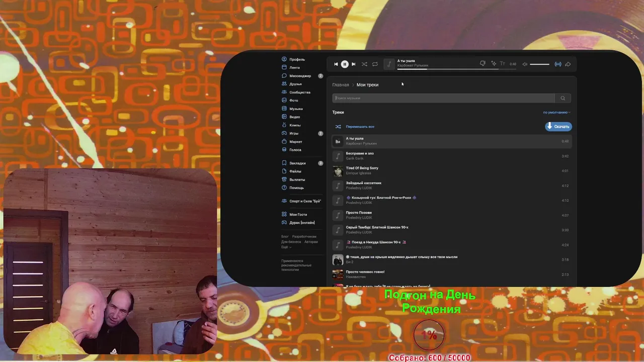Expand the Ещё footer dropdown
Viewport: 644px width, 362px height.
pos(286,247)
